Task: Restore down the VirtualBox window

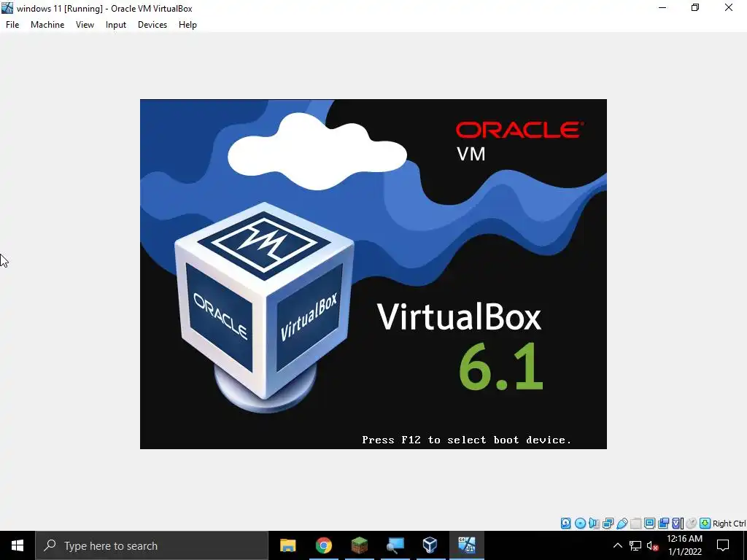Action: (x=695, y=8)
